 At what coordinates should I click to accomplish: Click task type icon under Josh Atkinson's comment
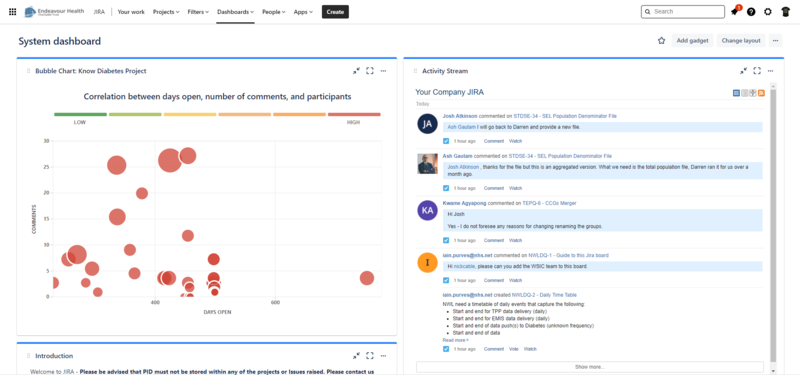[446, 141]
